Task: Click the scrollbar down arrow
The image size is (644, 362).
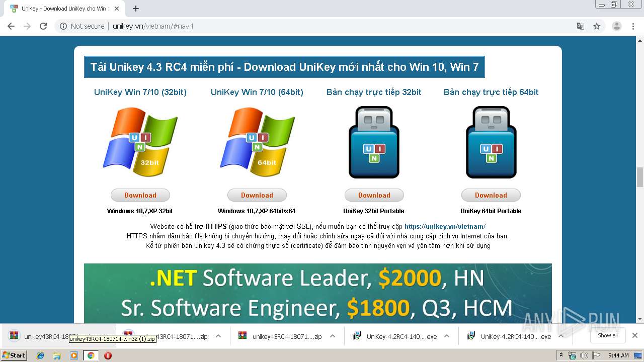Action: click(x=640, y=319)
